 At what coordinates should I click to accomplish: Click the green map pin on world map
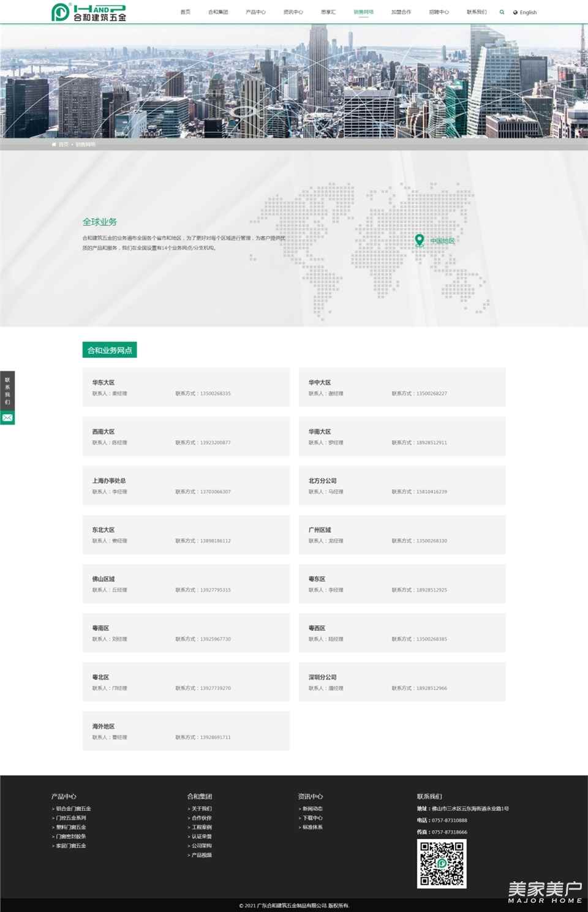click(x=419, y=240)
